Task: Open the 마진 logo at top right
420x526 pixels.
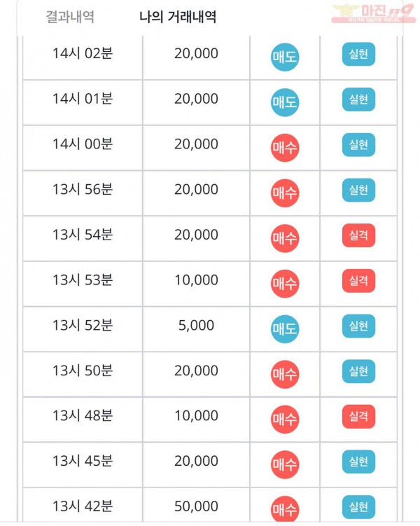Action: coord(373,13)
